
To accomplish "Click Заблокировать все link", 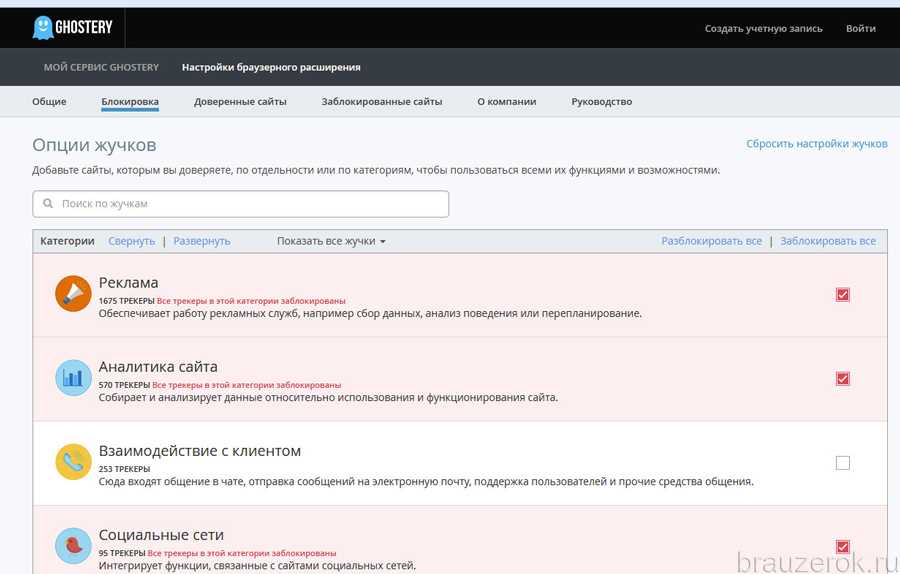I will pyautogui.click(x=828, y=241).
